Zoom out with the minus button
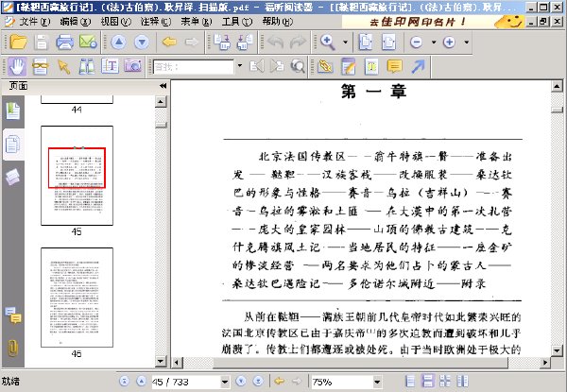Viewport: 567px width, 392px height. 416,43
